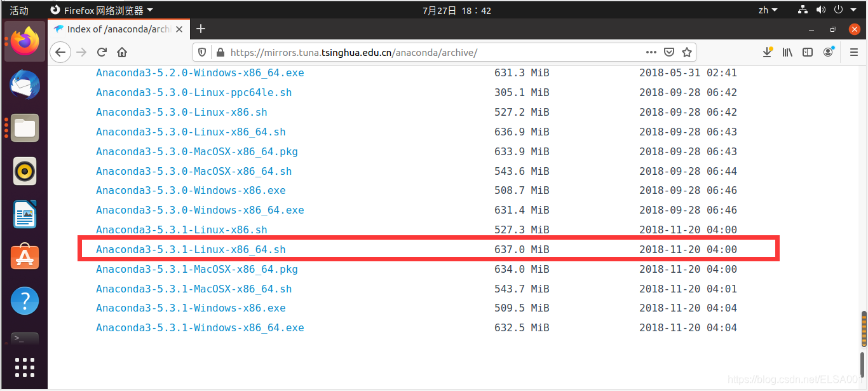Minimize the Firefox window
Viewport: 868px width, 391px height.
pyautogui.click(x=811, y=29)
